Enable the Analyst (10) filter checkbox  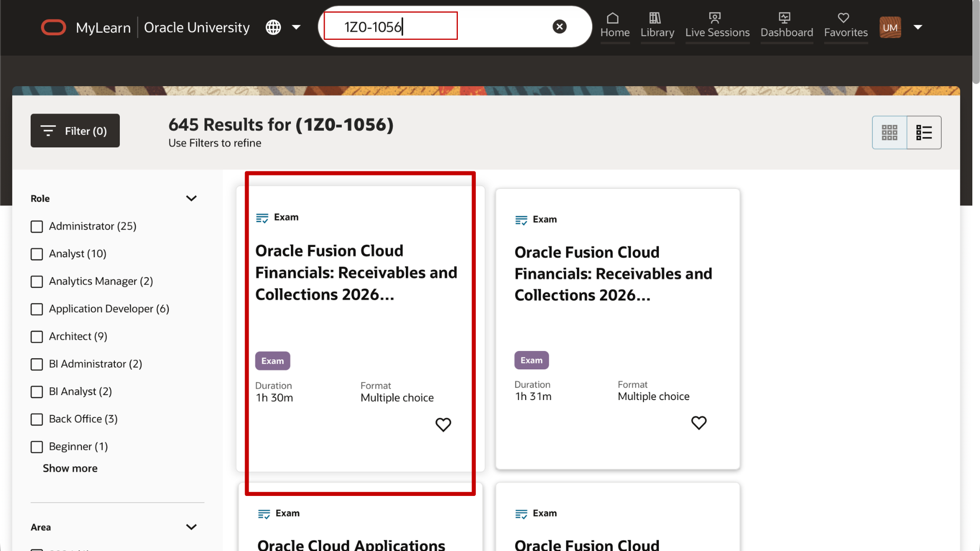(36, 254)
